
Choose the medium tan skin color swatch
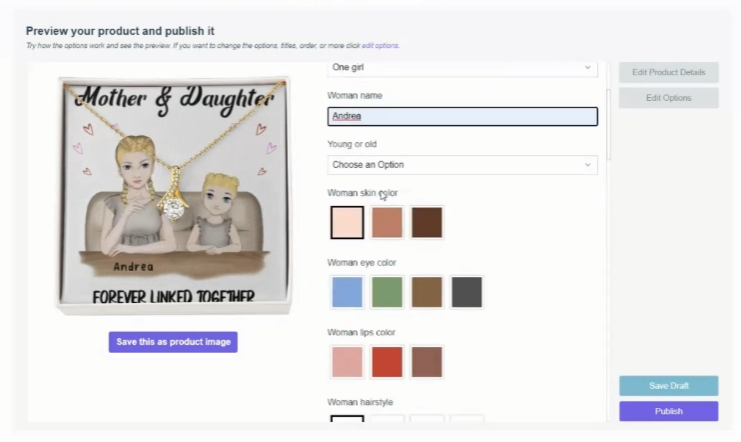[x=387, y=222]
